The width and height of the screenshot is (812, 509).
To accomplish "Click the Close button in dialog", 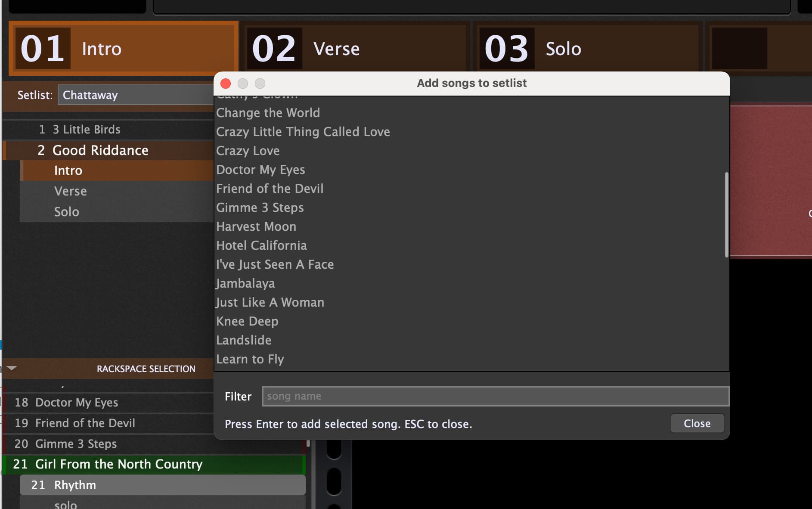I will click(x=697, y=423).
